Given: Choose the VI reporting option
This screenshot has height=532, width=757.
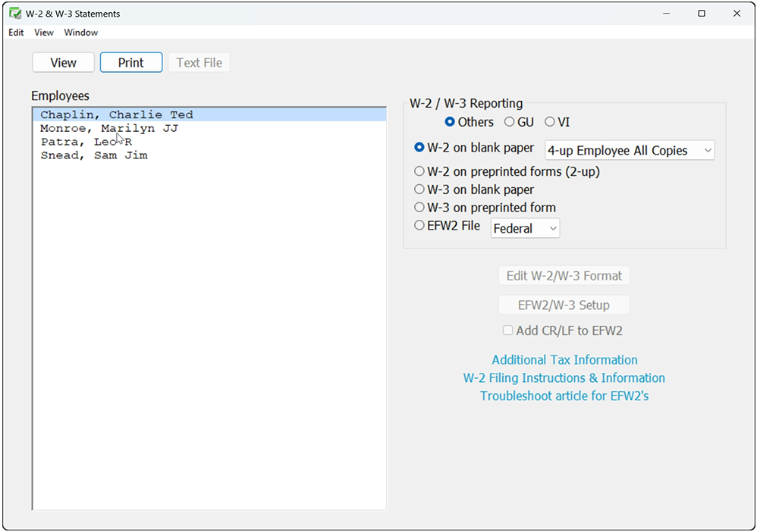Looking at the screenshot, I should click(549, 122).
